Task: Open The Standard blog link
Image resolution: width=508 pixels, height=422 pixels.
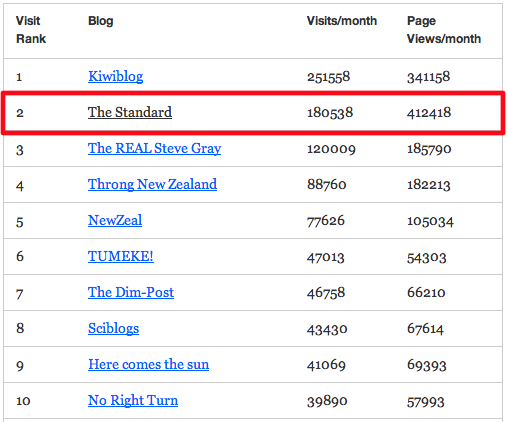Action: tap(130, 112)
